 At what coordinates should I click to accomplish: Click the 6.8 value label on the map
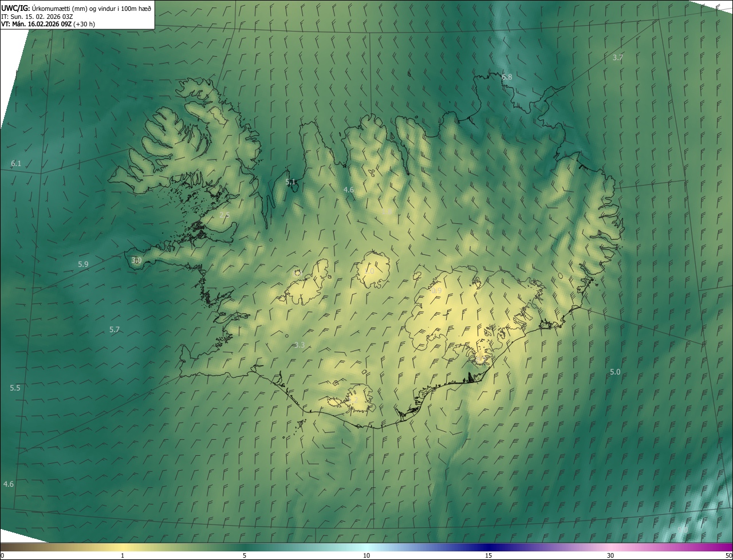tap(507, 77)
